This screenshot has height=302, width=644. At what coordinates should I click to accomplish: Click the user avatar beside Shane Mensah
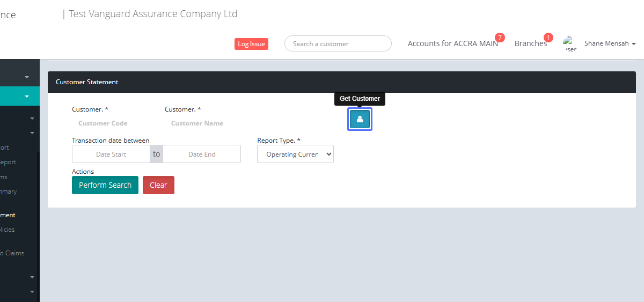pos(569,43)
